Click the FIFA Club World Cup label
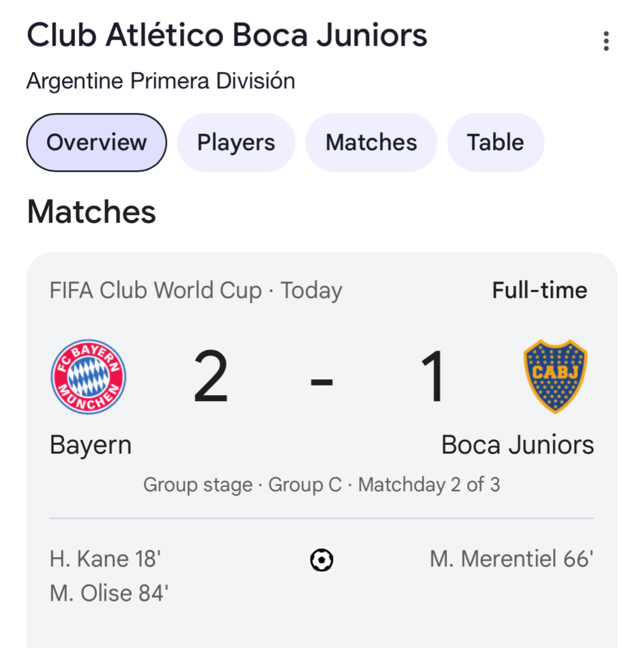 [156, 290]
